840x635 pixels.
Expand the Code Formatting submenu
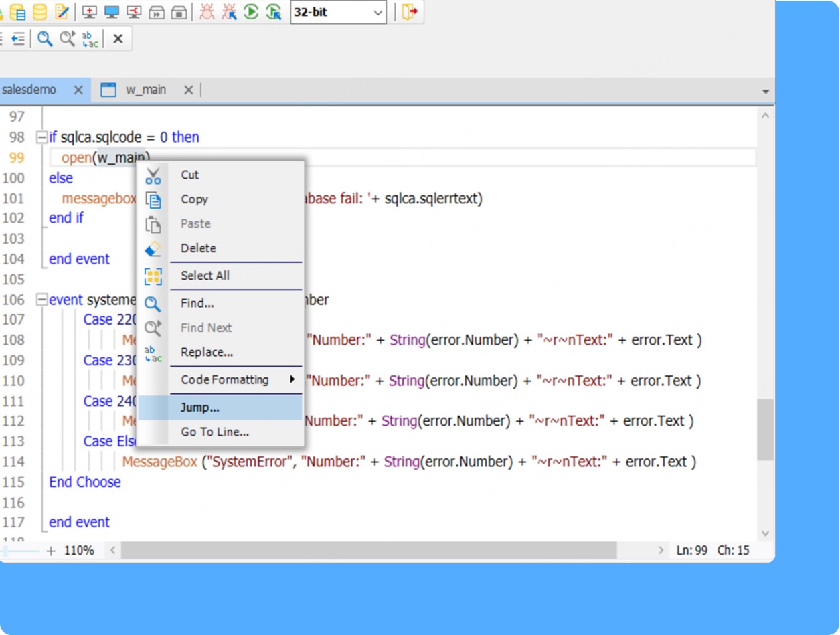point(221,380)
